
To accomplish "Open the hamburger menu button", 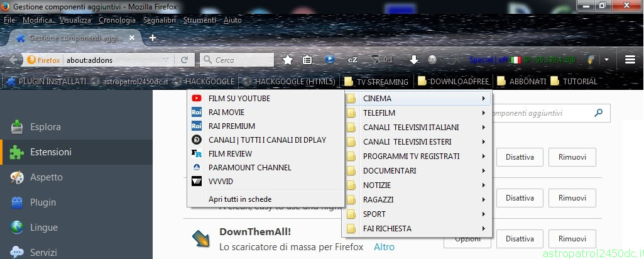I will 630,60.
